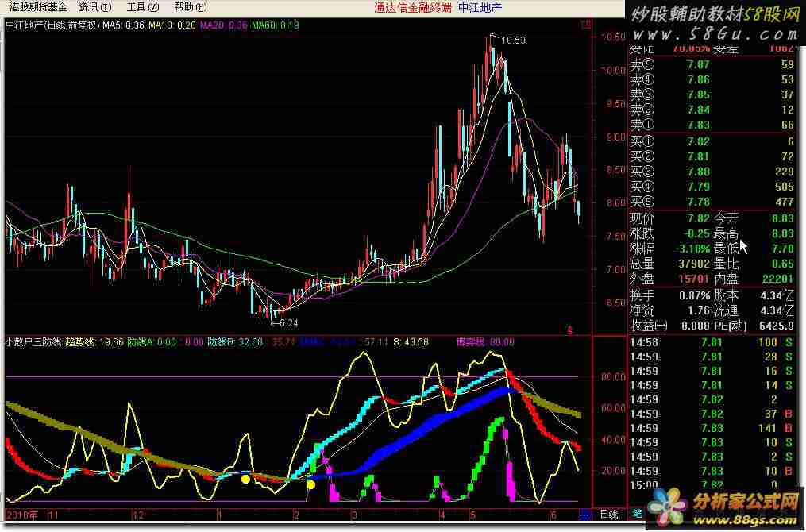Click the 买② bid row at 7.81
Screen dimensions: 806x532
pyautogui.click(x=712, y=156)
